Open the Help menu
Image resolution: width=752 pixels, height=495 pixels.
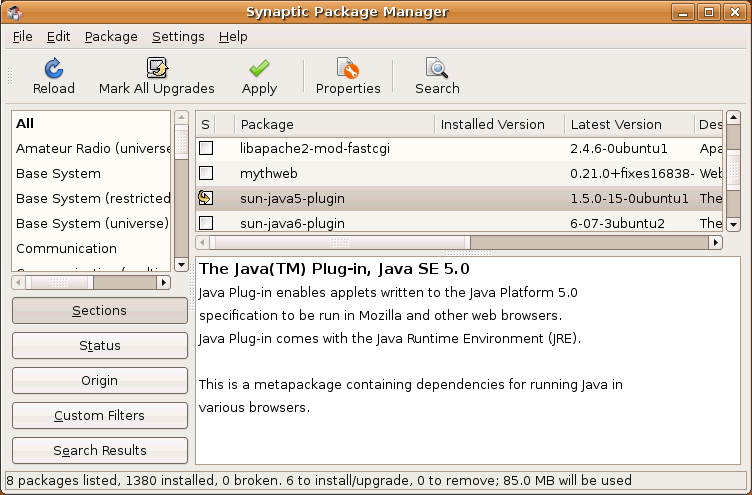(x=233, y=36)
